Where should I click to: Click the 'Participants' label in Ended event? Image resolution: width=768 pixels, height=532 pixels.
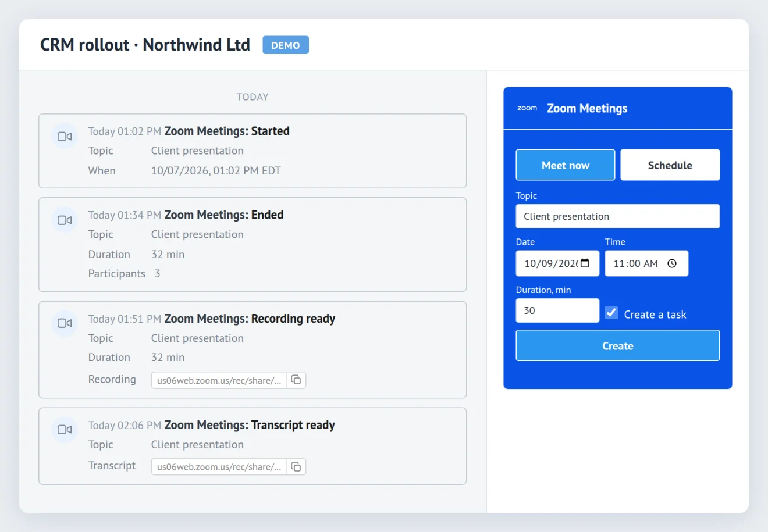[x=116, y=273]
